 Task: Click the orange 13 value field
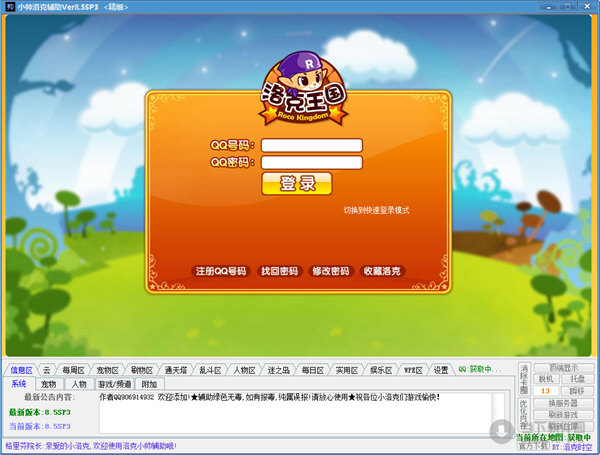tap(546, 391)
